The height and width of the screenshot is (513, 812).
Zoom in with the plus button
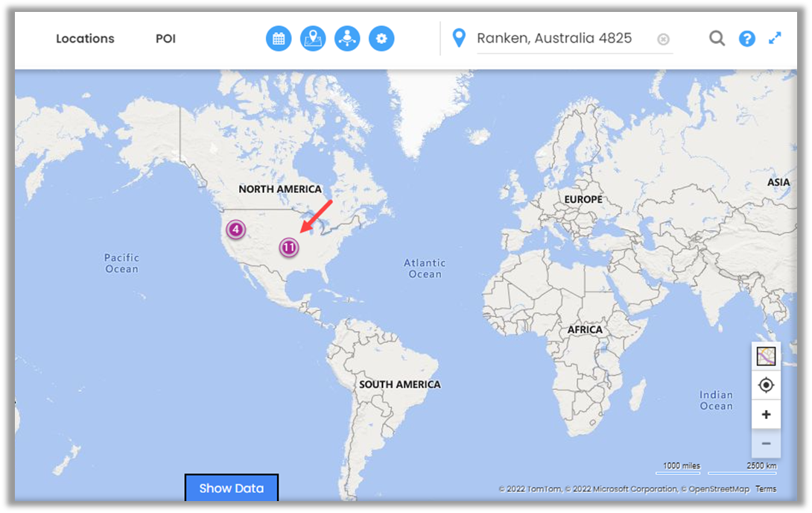[x=766, y=415]
